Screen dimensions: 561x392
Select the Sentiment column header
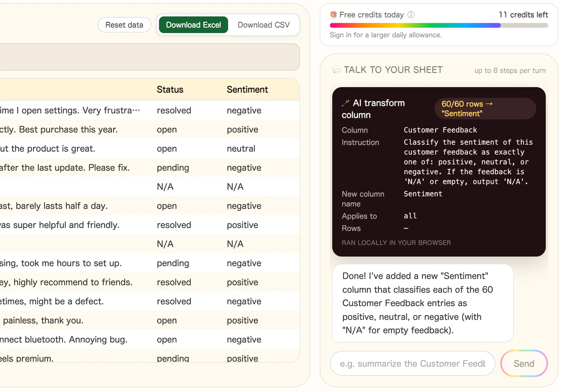[247, 89]
